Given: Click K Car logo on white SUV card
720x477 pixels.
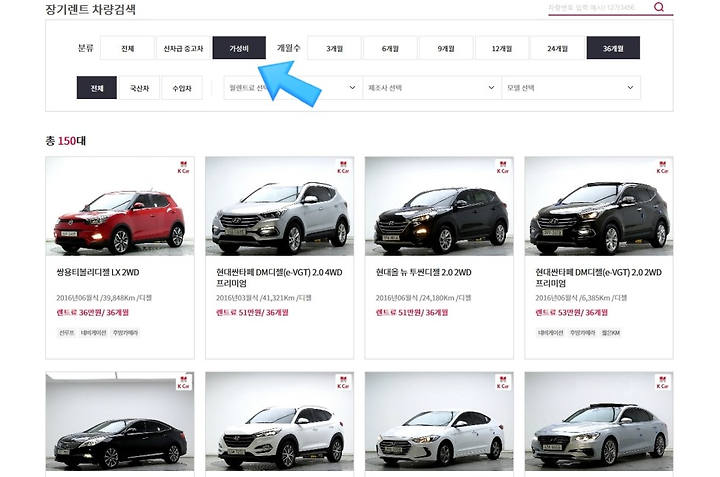Looking at the screenshot, I should point(343,382).
